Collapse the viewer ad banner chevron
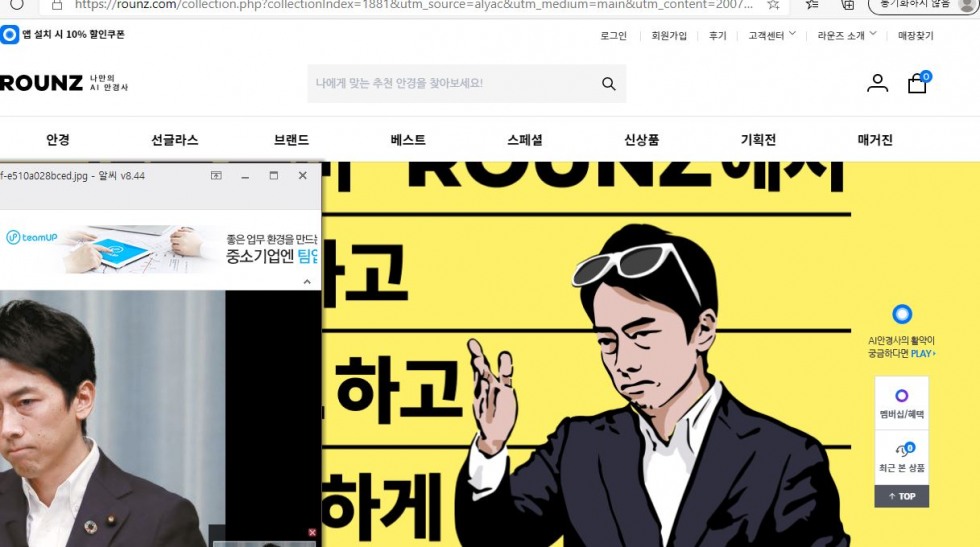980x547 pixels. [307, 282]
